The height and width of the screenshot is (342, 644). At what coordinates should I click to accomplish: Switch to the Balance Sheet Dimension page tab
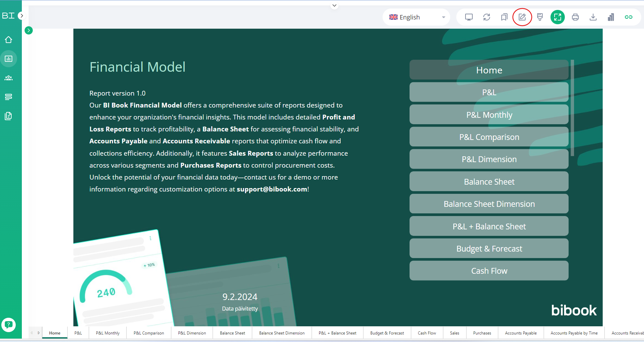click(x=282, y=333)
